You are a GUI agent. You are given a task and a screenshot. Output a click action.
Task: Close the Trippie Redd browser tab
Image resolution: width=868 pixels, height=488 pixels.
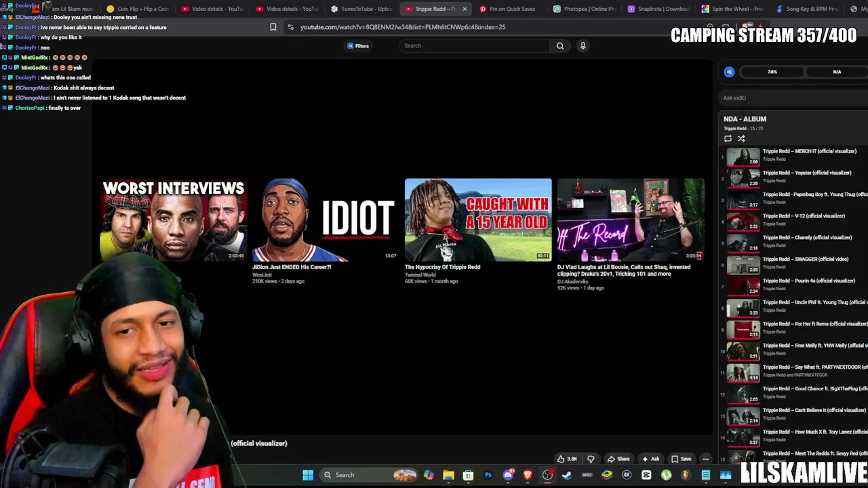click(465, 9)
